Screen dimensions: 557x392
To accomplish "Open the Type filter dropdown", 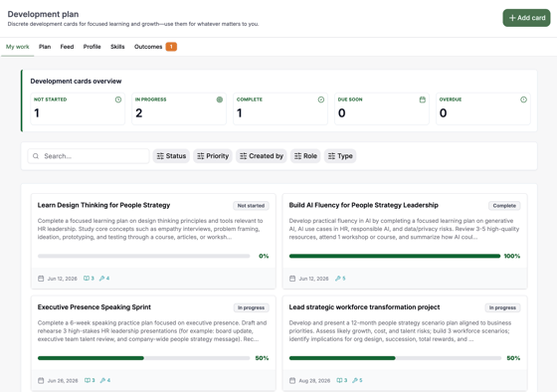I will click(340, 156).
